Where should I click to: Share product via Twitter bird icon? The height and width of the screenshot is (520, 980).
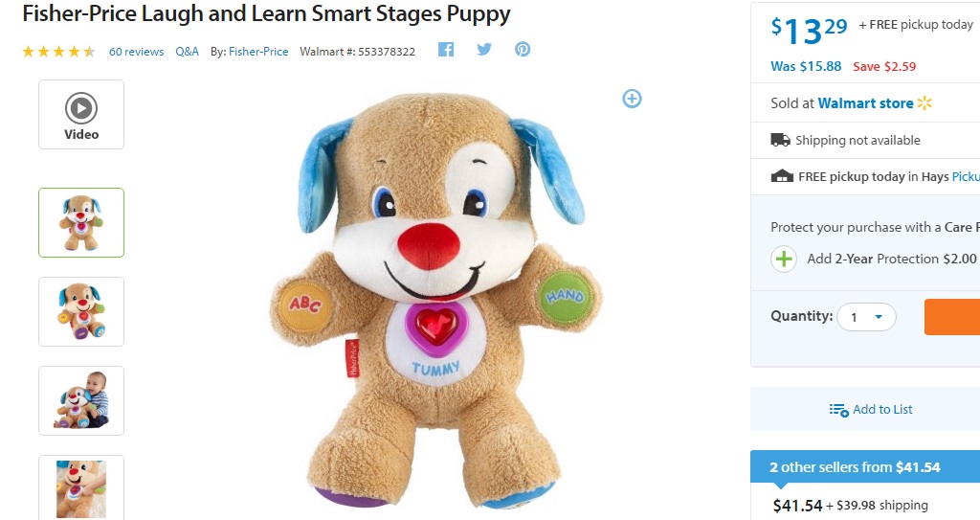tap(484, 50)
